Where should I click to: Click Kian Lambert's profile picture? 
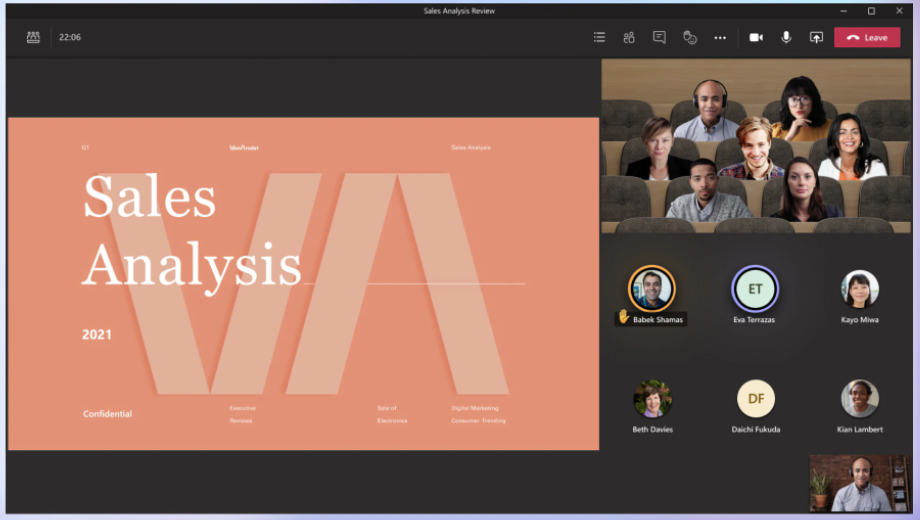tap(859, 398)
